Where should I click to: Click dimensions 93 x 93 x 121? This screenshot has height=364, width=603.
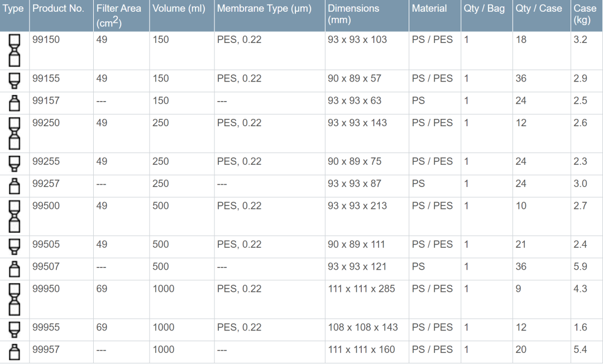coord(357,267)
